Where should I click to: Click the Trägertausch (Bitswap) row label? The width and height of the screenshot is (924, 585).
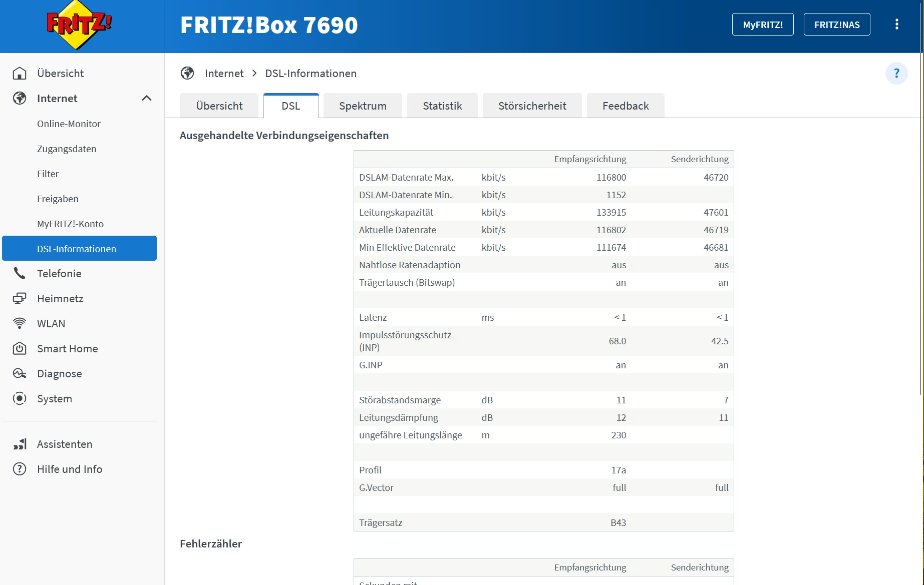point(407,282)
